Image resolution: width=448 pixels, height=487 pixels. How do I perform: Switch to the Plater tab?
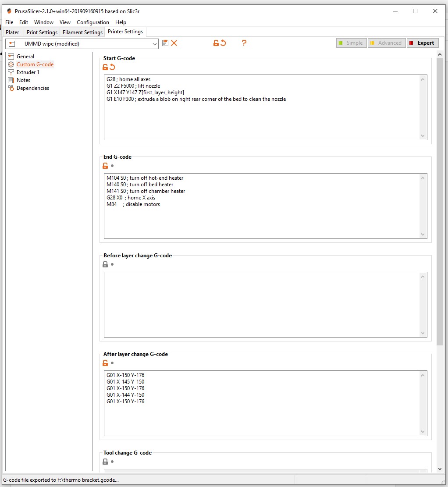12,32
